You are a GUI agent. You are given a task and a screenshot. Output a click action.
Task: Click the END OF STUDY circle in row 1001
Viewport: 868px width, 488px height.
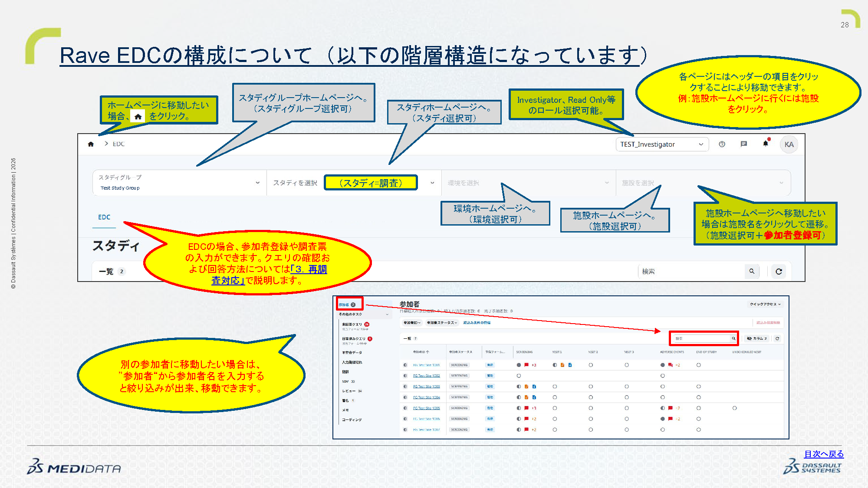click(698, 365)
